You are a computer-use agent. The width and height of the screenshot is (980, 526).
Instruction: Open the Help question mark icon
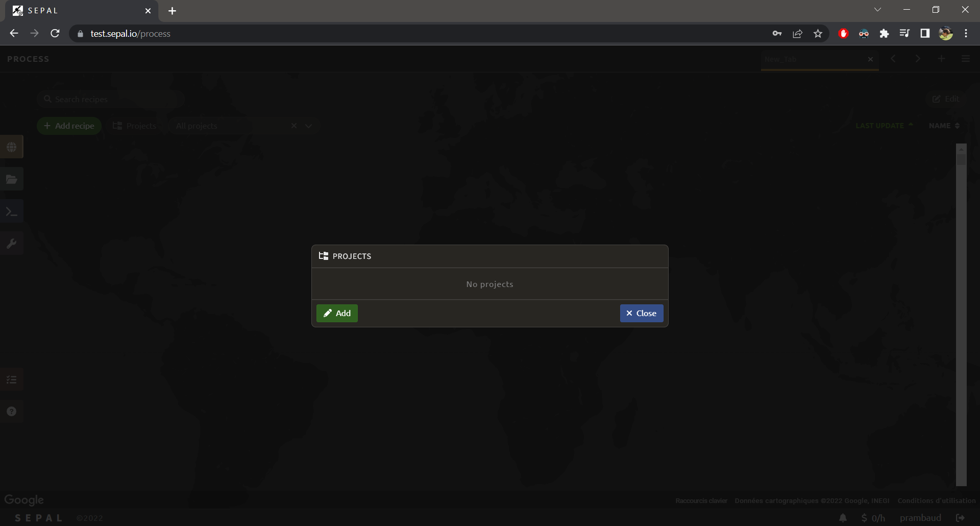coord(12,412)
